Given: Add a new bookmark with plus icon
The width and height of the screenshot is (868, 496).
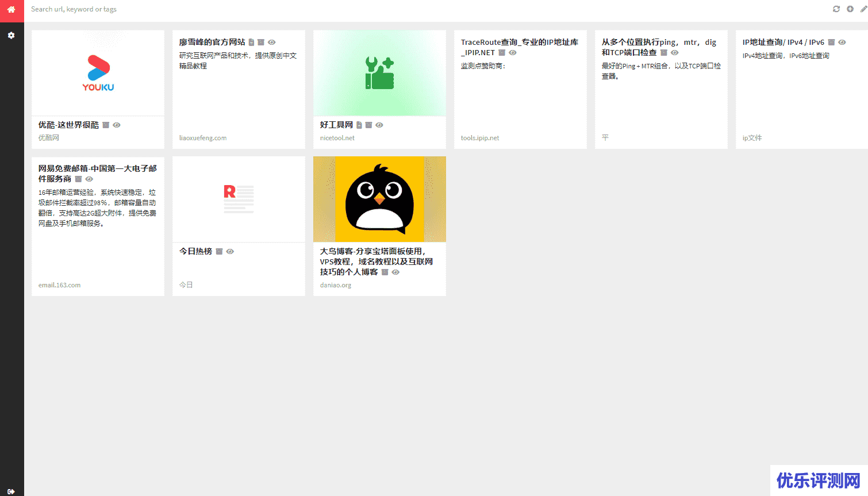Looking at the screenshot, I should (850, 9).
